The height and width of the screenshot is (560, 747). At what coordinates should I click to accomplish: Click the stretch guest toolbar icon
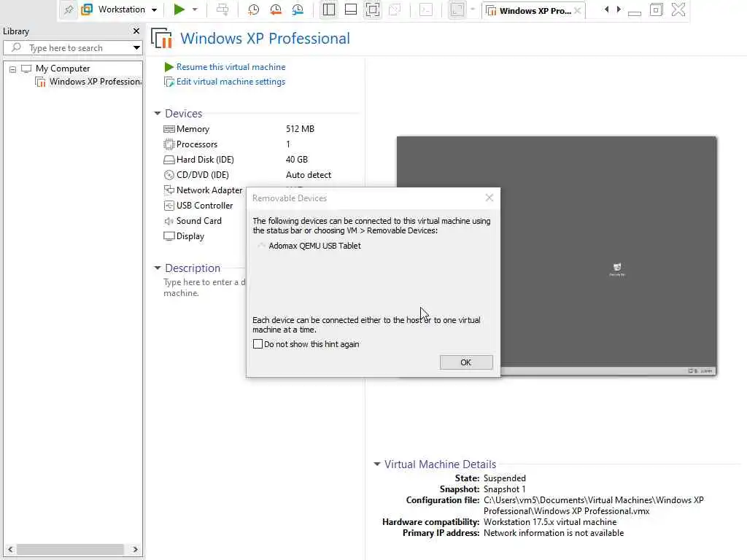(x=457, y=9)
